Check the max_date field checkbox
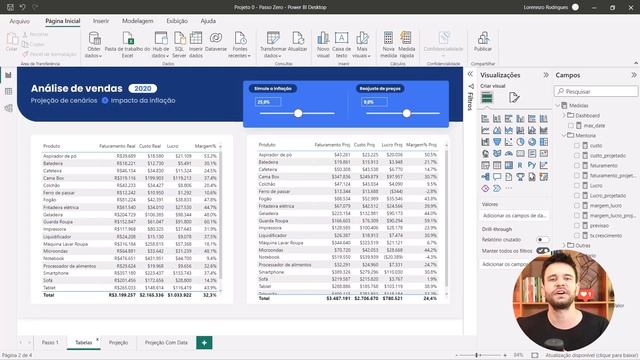 click(x=571, y=126)
